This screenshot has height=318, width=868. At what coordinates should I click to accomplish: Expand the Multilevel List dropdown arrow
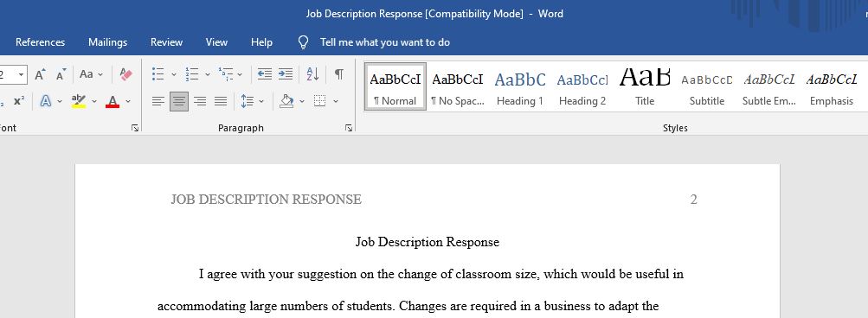pos(240,74)
